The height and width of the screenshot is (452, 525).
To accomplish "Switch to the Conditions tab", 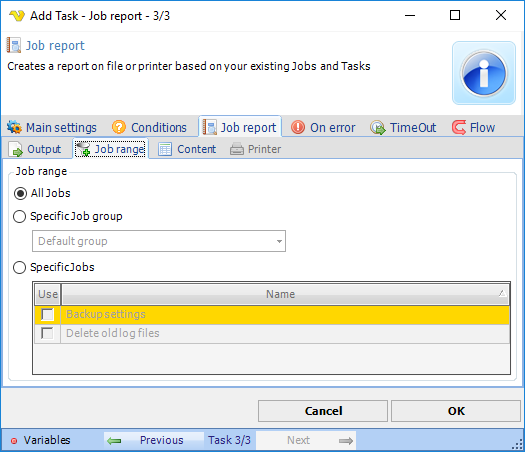I will [149, 128].
